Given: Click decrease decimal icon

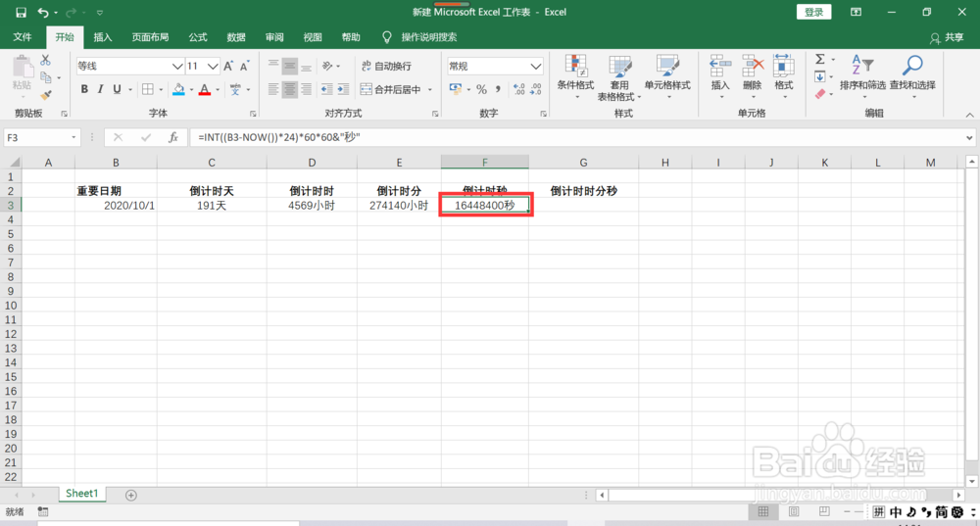Looking at the screenshot, I should point(536,89).
